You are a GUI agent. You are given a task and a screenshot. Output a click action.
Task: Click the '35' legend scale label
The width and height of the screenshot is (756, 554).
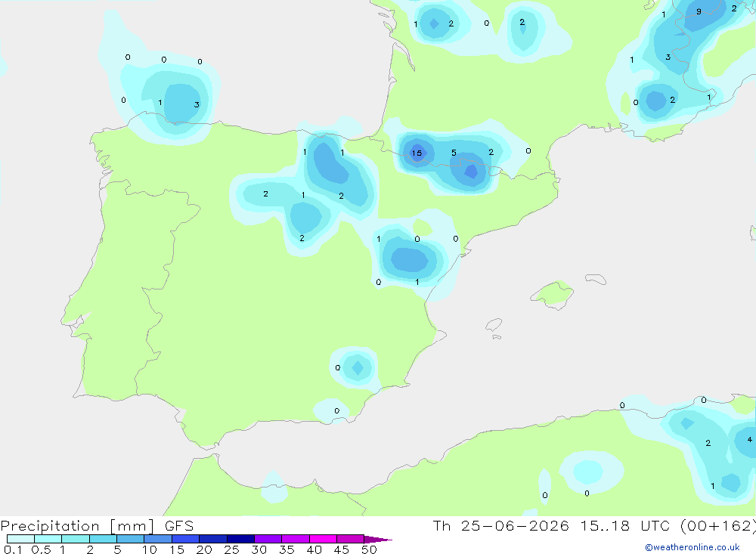click(x=287, y=549)
